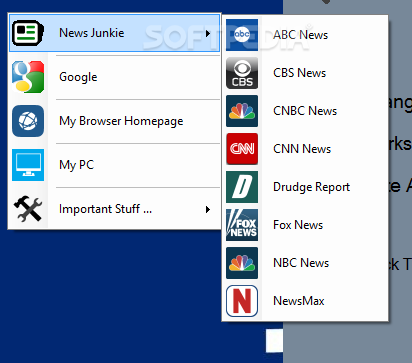Choose CNBC News from the submenu
This screenshot has height=363, width=412.
305,111
